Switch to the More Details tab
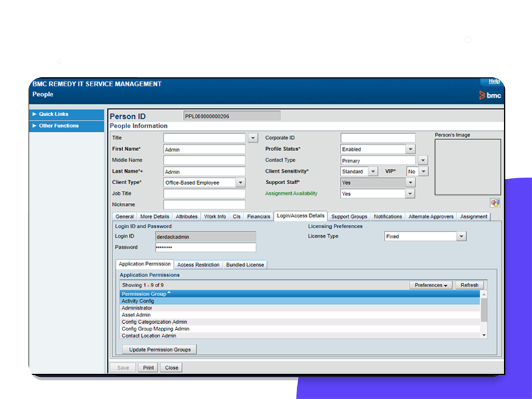The height and width of the screenshot is (399, 532). tap(155, 217)
